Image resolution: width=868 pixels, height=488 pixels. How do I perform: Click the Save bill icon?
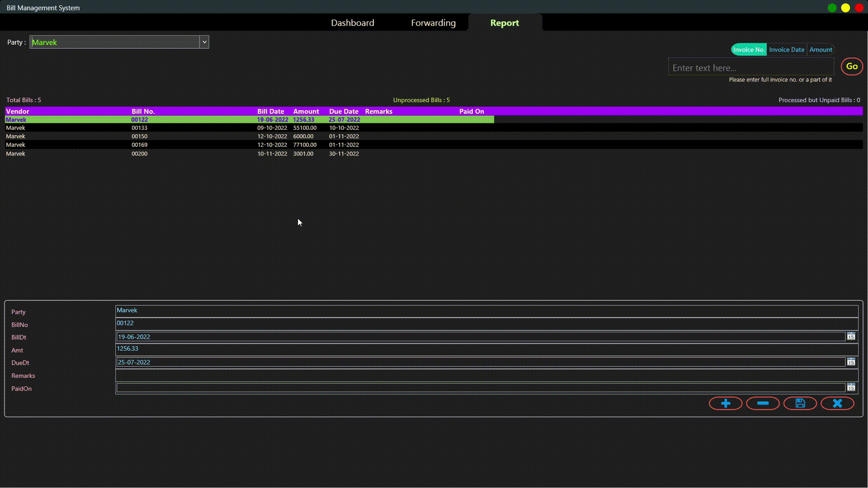(800, 404)
